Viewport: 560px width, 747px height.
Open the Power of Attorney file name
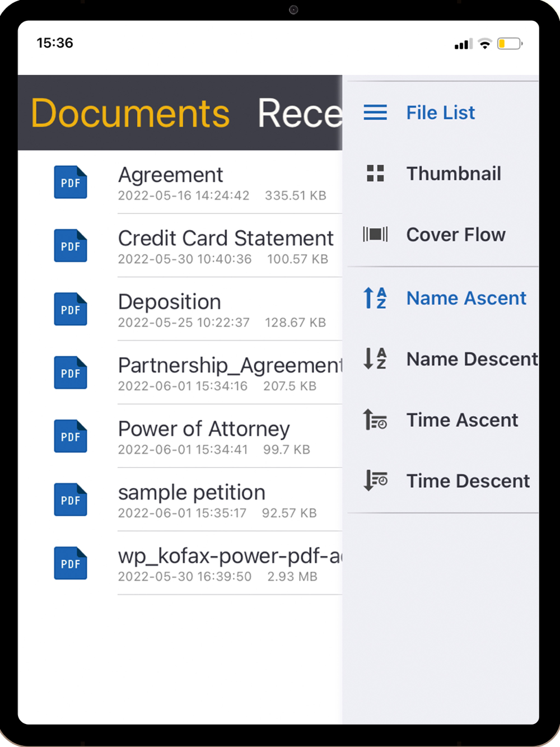[x=204, y=429]
